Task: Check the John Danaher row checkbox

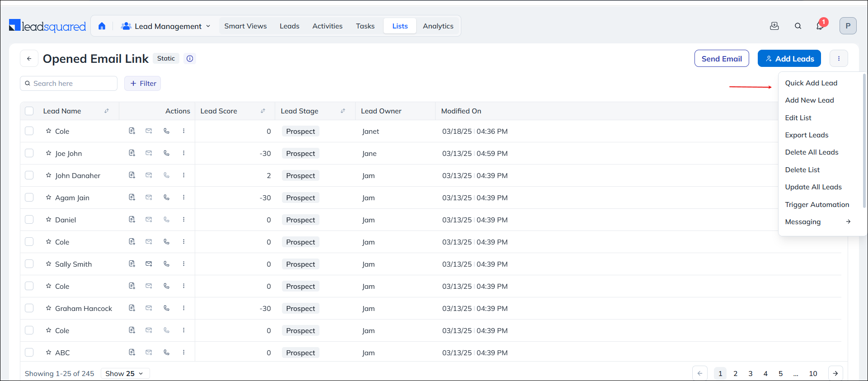Action: (29, 175)
